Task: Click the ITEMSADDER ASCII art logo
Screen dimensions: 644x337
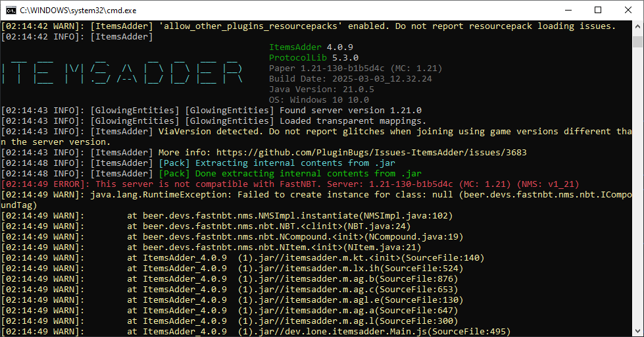Action: (x=122, y=73)
